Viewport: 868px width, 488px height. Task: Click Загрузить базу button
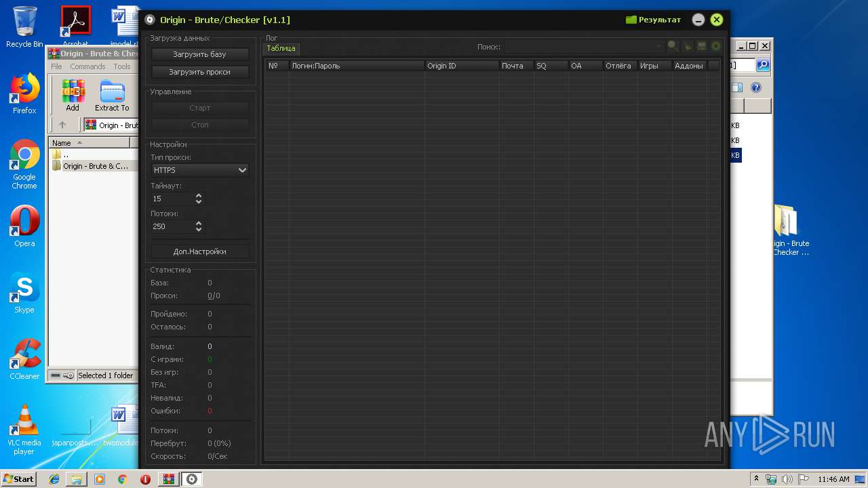coord(200,54)
